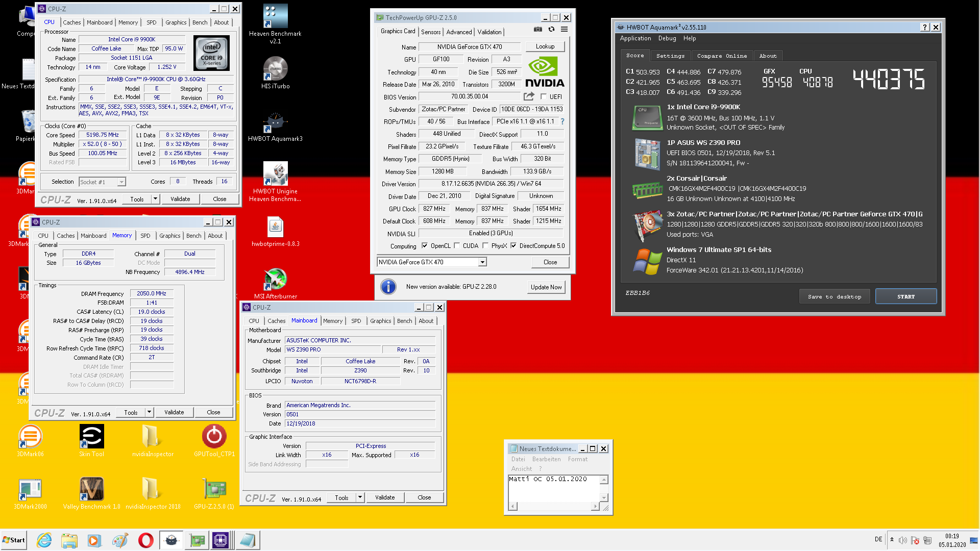Click Update Now for GPU-Z

546,287
